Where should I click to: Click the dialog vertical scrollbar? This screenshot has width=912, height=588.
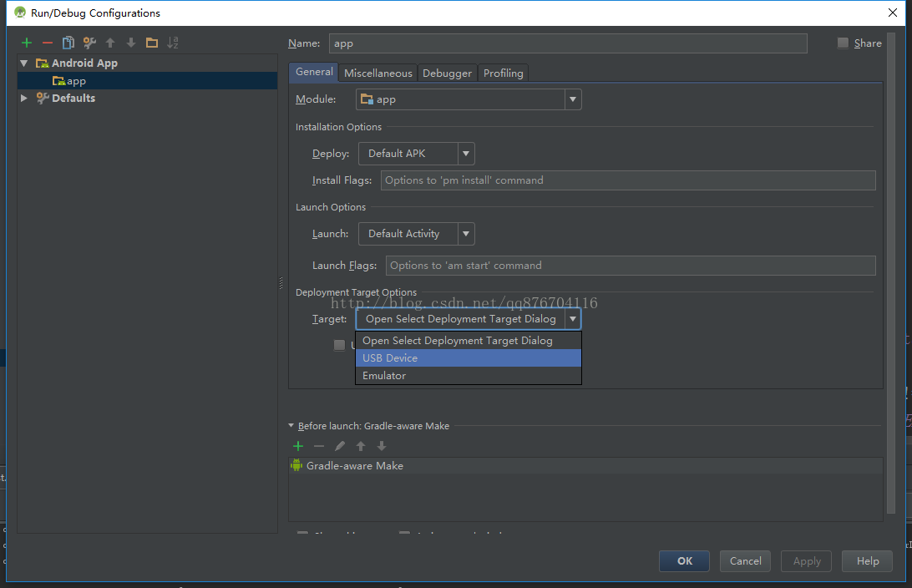891,273
